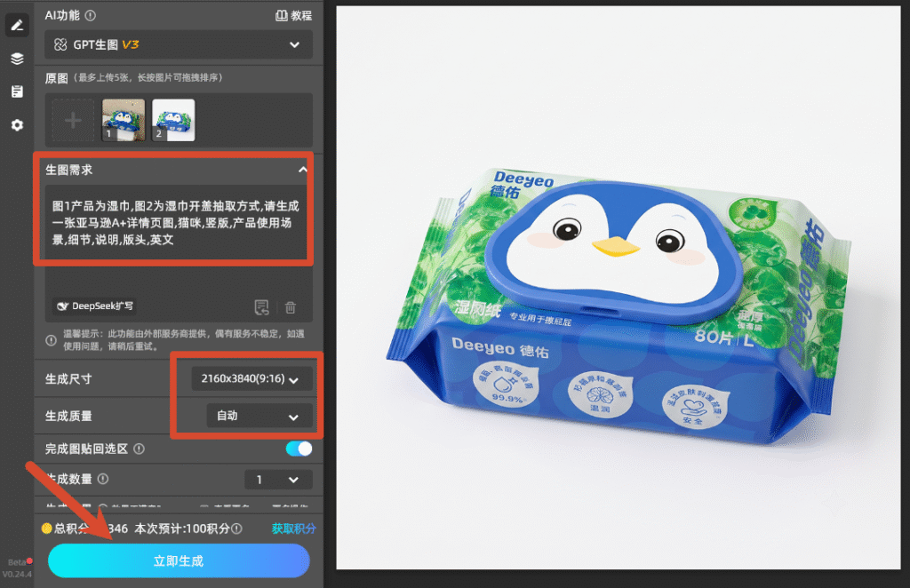Screen dimensions: 910x588
Task: Click the Beta V0.24.4 version label
Action: click(17, 568)
